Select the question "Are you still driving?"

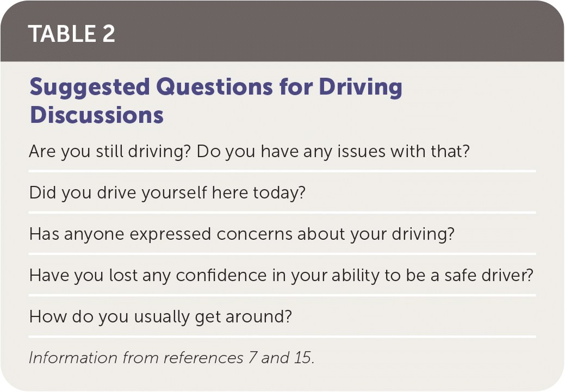click(x=110, y=151)
